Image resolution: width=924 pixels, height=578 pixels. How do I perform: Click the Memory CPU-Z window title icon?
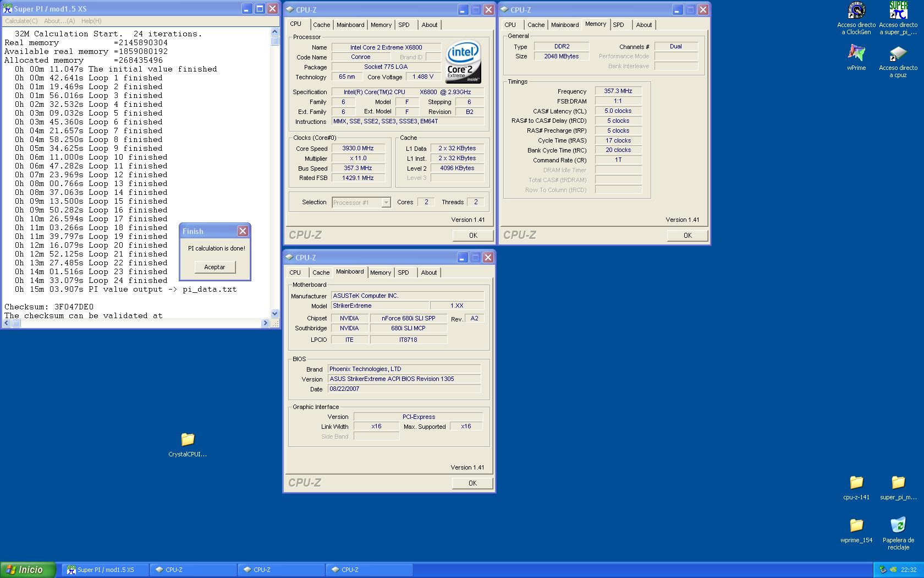coord(504,9)
